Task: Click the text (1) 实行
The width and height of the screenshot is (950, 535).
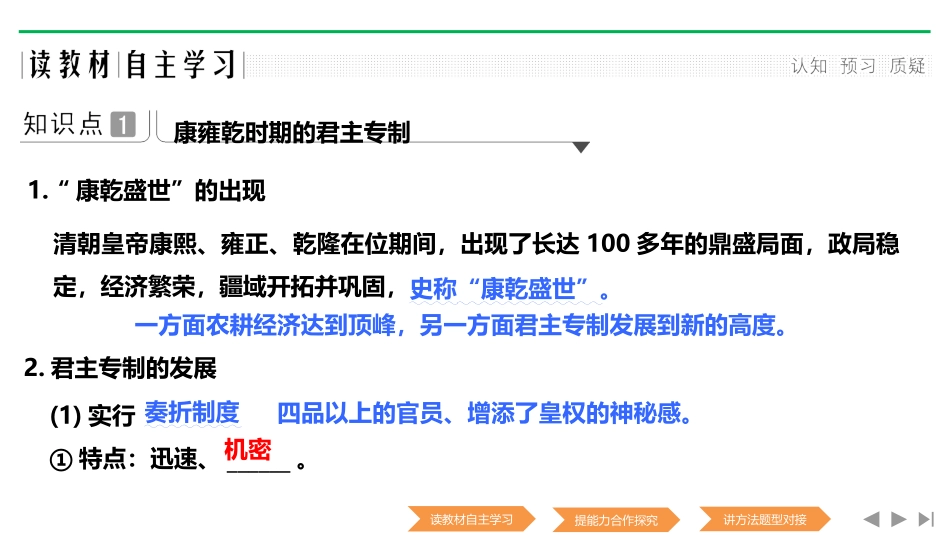Action: (93, 415)
